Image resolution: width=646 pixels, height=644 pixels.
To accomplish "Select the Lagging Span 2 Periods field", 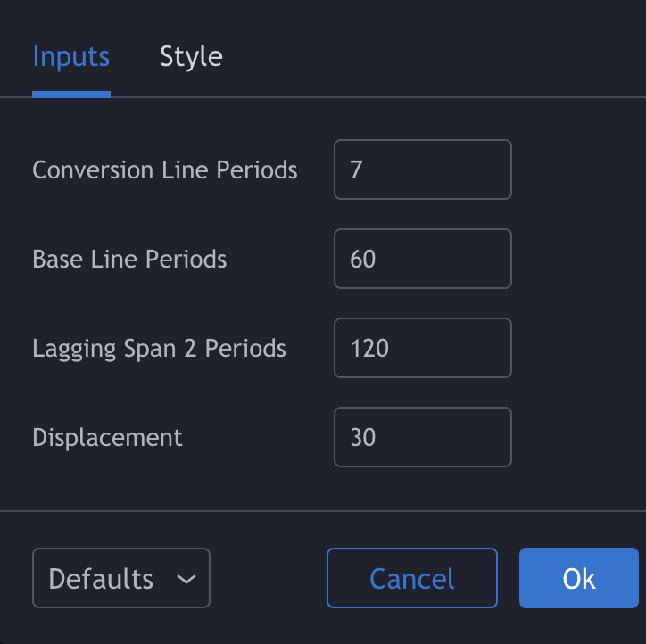I will pyautogui.click(x=423, y=348).
